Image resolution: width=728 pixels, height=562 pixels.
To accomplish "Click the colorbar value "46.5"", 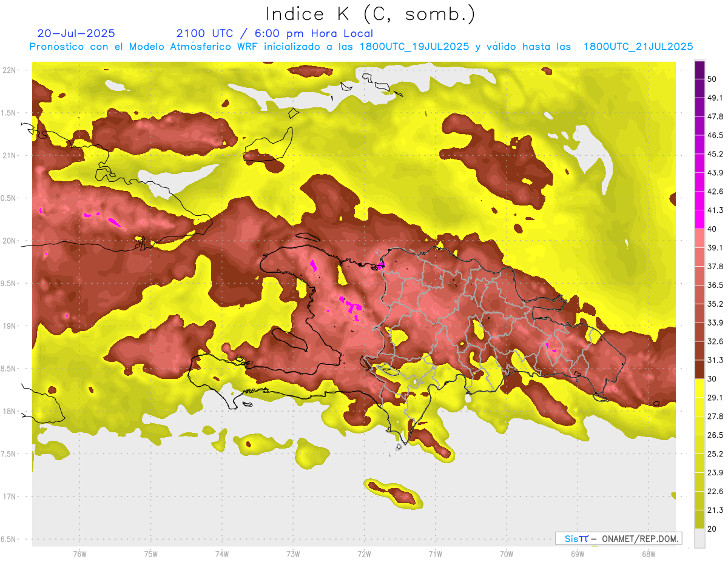I will pos(715,135).
